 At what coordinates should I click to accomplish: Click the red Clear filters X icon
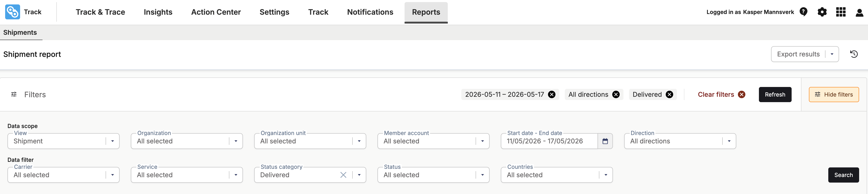[x=742, y=94]
